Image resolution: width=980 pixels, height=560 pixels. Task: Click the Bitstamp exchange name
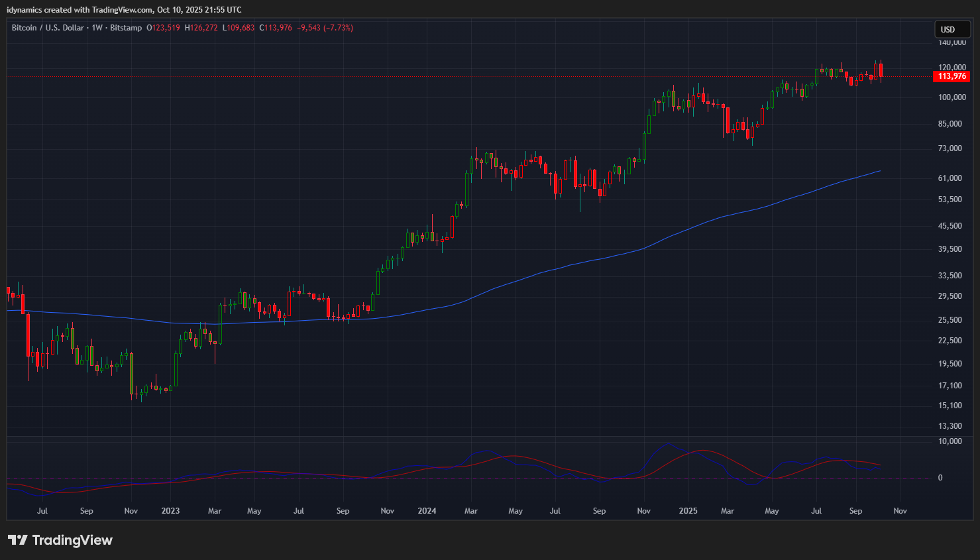126,28
